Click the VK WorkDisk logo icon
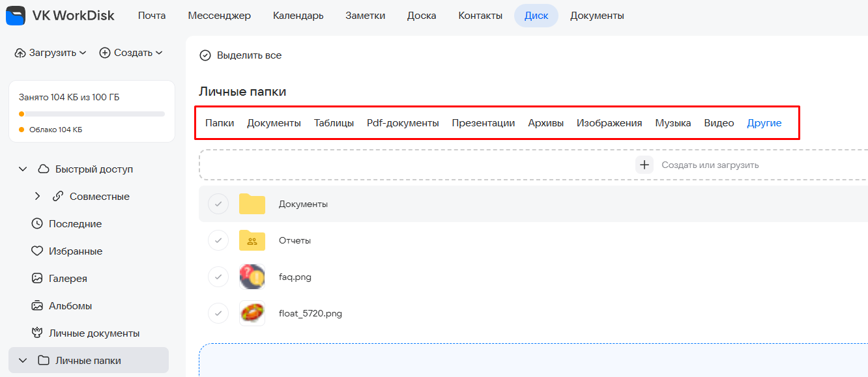 tap(16, 16)
